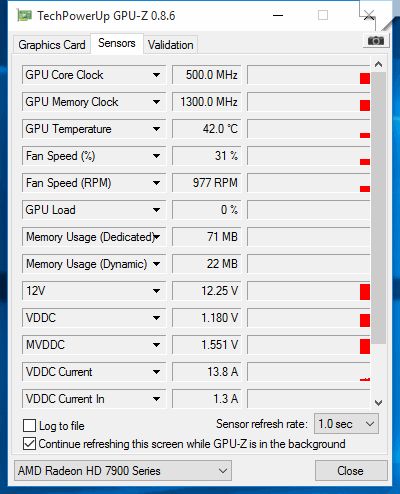Click the GPU Load graph area
The width and height of the screenshot is (400, 494).
309,210
